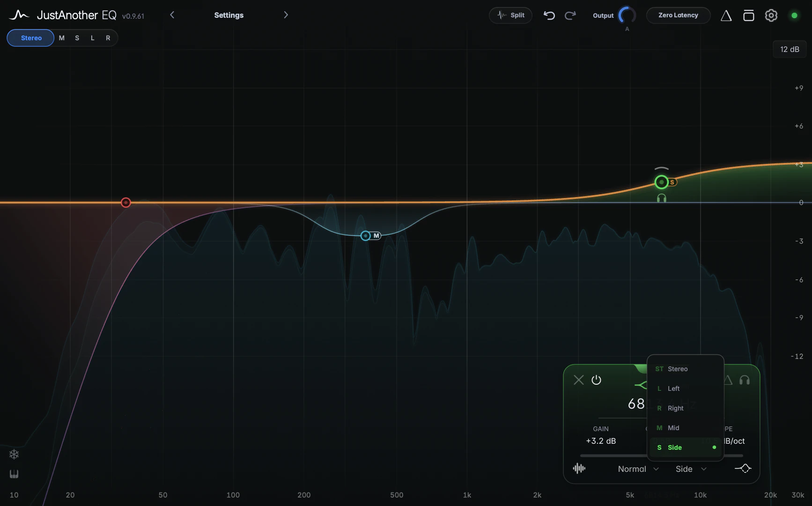Open the window stack icon in the top bar
This screenshot has width=812, height=506.
click(748, 15)
